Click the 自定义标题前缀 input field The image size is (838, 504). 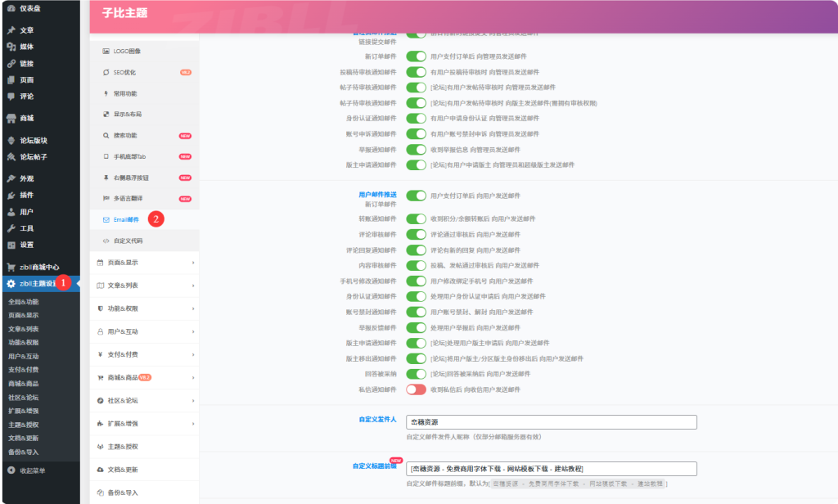pos(552,469)
